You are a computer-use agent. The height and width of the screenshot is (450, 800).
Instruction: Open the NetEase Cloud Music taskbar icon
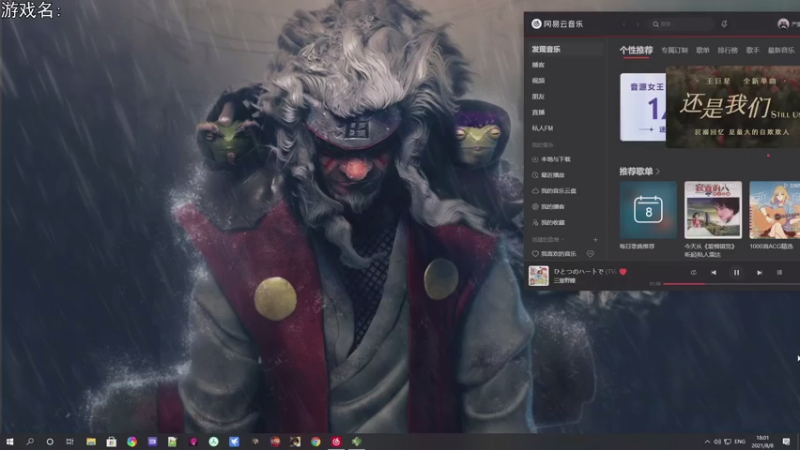tap(336, 441)
